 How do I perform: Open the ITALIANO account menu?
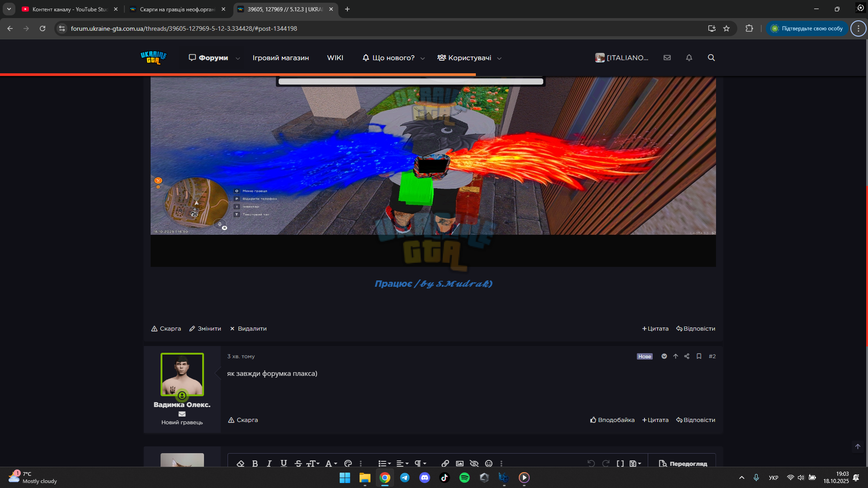coord(622,58)
